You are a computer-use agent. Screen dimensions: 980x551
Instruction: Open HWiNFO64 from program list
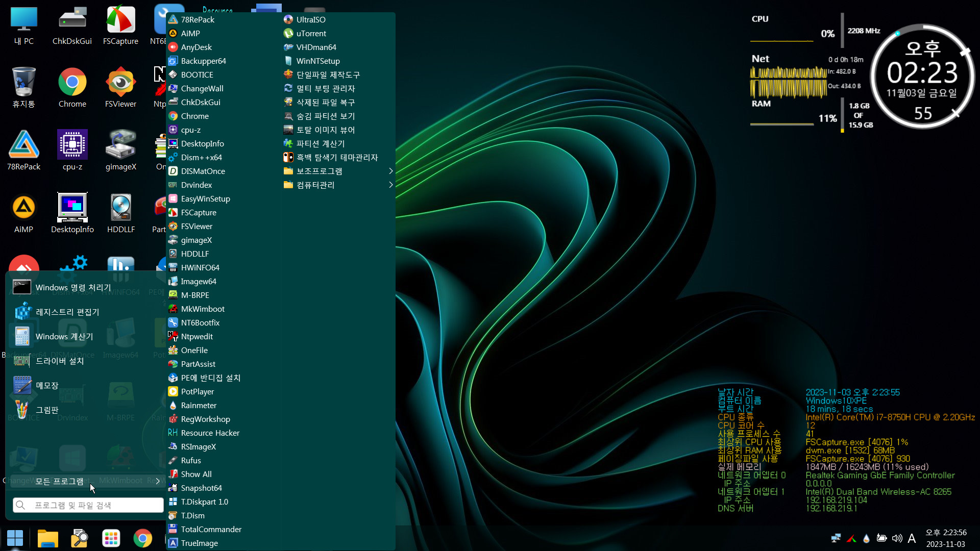pyautogui.click(x=223, y=267)
